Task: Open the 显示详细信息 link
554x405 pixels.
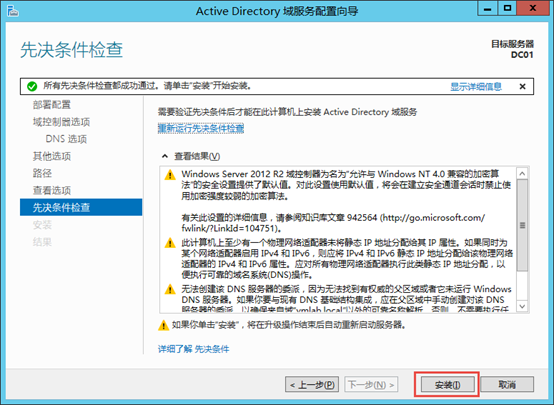Action: [476, 87]
